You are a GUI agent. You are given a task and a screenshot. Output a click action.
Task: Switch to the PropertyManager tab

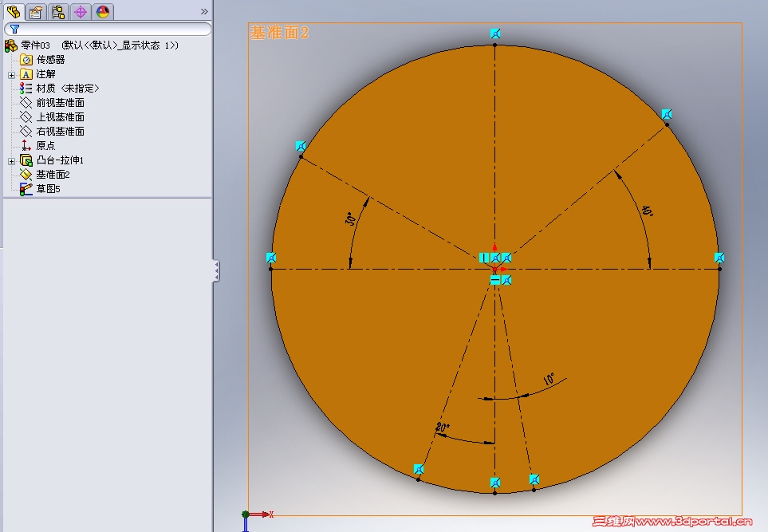(x=36, y=12)
